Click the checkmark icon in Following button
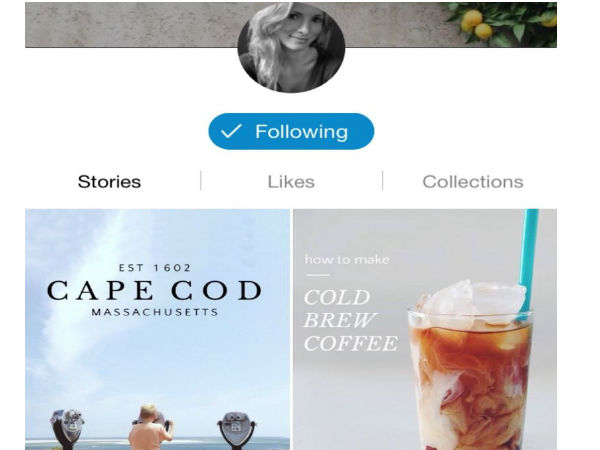 [x=231, y=132]
